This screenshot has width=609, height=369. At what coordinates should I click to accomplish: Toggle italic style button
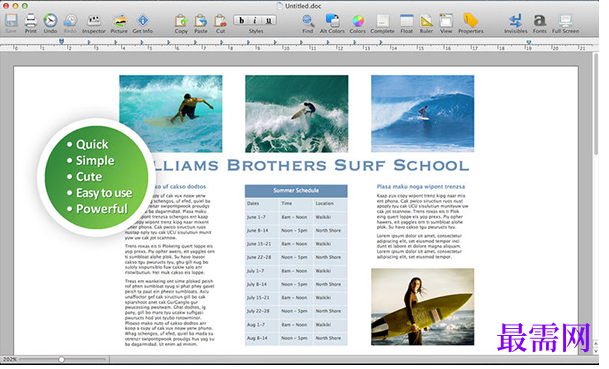coord(255,20)
